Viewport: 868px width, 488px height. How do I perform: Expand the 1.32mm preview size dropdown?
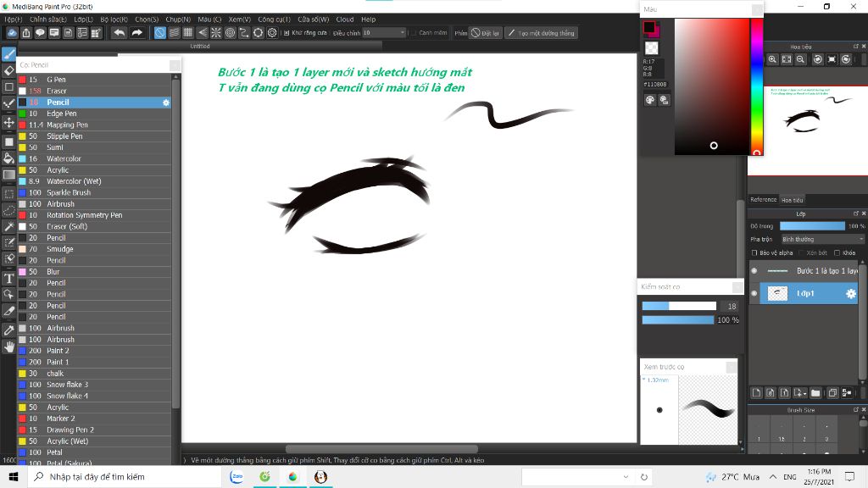644,380
